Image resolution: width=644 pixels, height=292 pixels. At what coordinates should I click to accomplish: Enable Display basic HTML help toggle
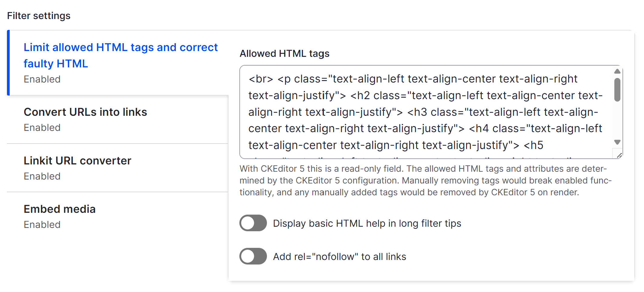point(253,223)
